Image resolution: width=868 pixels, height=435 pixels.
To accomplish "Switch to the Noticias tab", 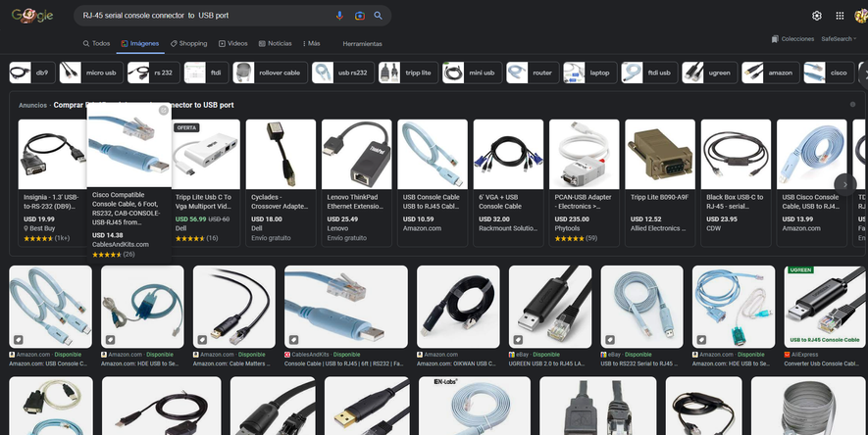I will pos(276,43).
